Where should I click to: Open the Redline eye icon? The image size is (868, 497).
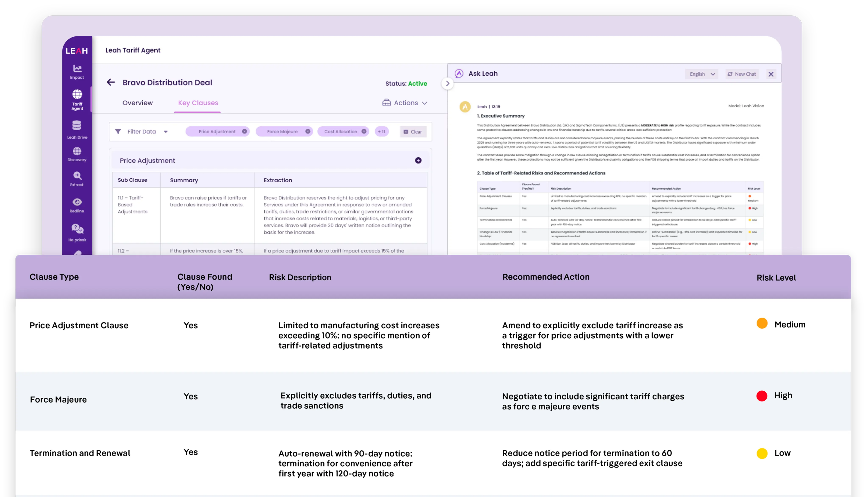pyautogui.click(x=77, y=202)
